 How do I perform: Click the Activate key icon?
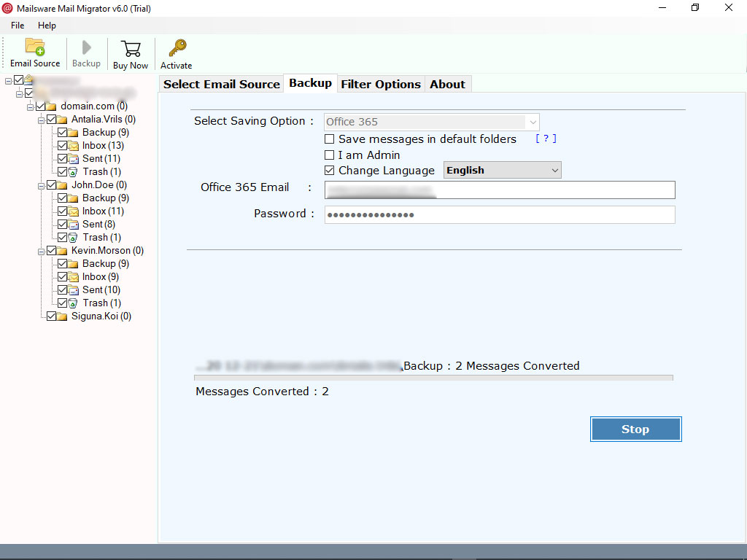pos(177,48)
